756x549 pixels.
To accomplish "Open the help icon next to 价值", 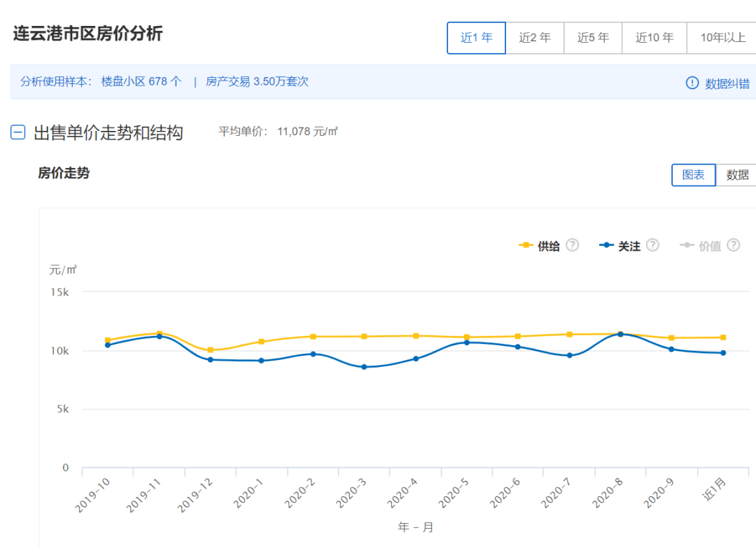I will point(733,246).
